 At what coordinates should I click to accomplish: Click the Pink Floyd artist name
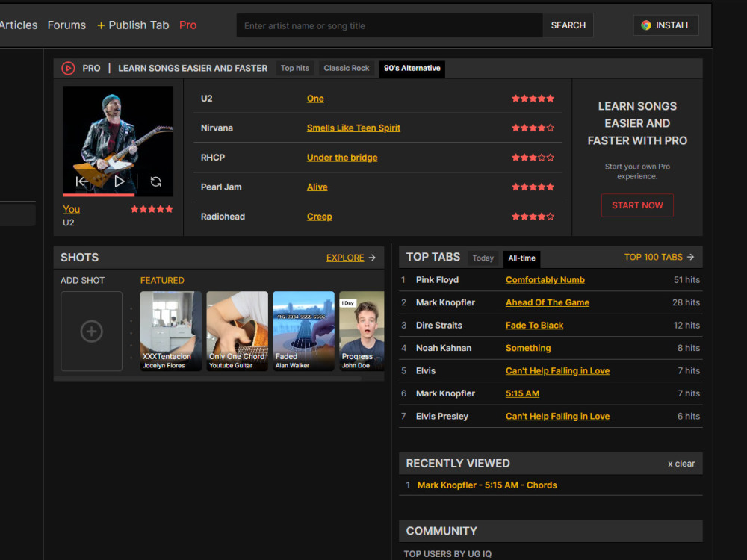point(437,280)
